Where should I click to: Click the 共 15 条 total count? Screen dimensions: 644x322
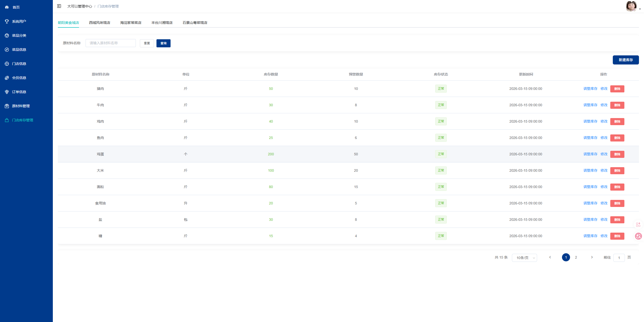501,257
